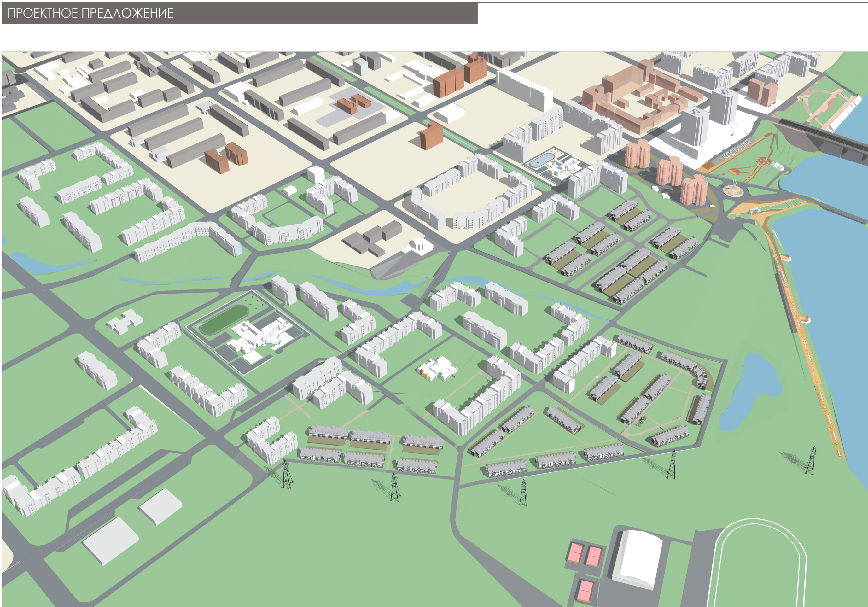
Task: Click the circular roundabout monument near the bridge
Action: (x=733, y=190)
